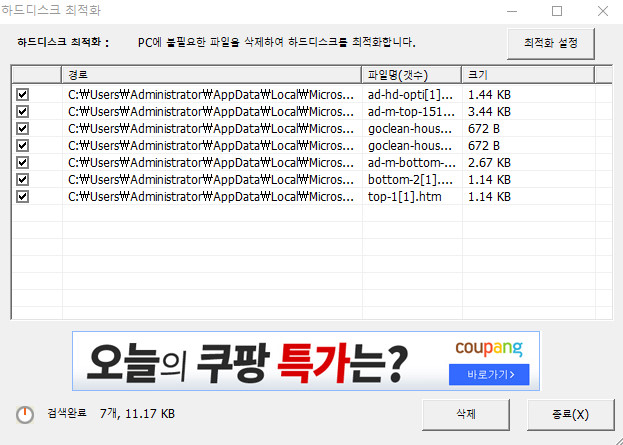
Task: Open the 오늘의 쿠팡 특가는? banner headline
Action: click(x=247, y=364)
